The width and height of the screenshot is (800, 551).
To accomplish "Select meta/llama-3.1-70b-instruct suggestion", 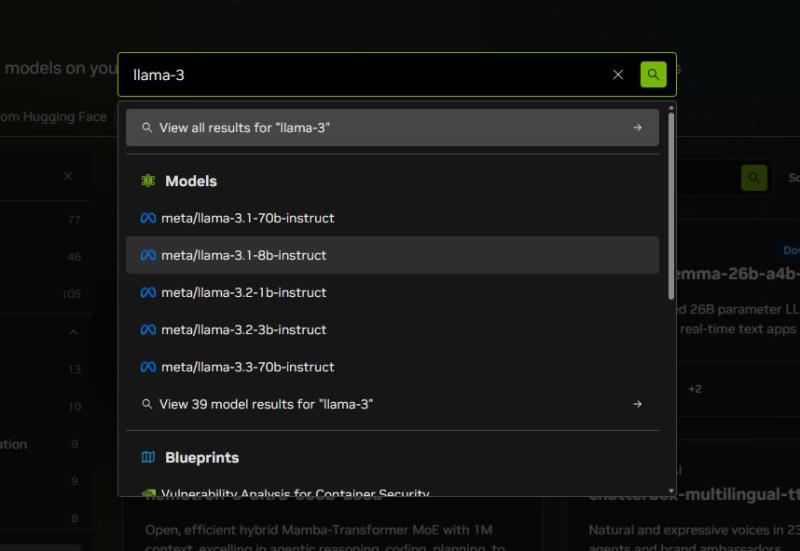I will 392,218.
